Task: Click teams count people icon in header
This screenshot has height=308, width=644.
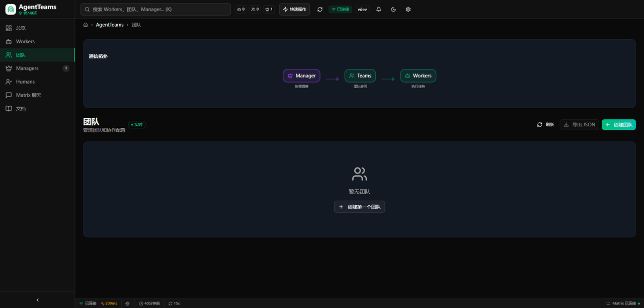Action: click(x=255, y=9)
